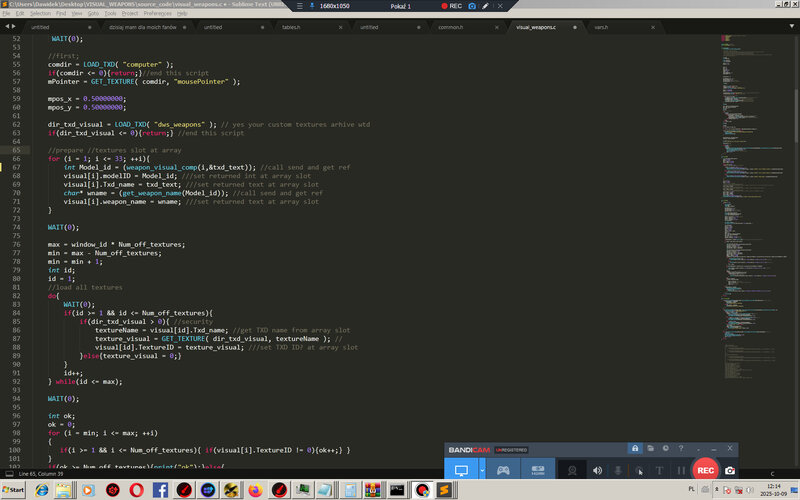This screenshot has width=800, height=500.
Task: Click the red REC record button in Bandicam
Action: click(705, 470)
